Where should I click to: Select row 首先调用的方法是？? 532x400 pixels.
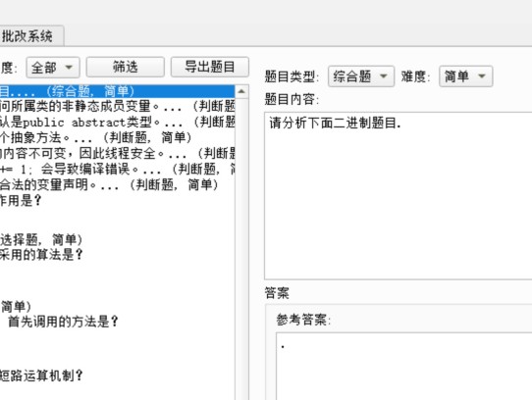tap(117, 322)
